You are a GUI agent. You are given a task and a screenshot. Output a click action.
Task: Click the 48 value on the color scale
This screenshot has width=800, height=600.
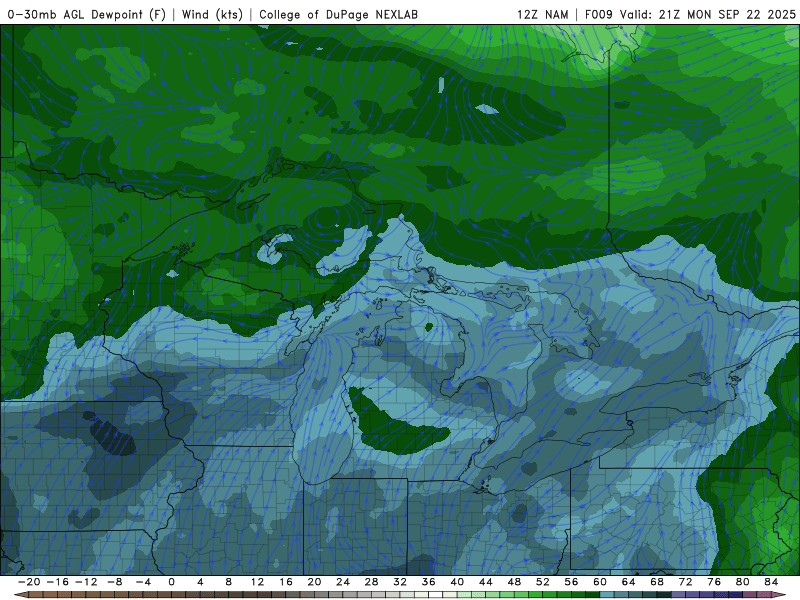[514, 582]
